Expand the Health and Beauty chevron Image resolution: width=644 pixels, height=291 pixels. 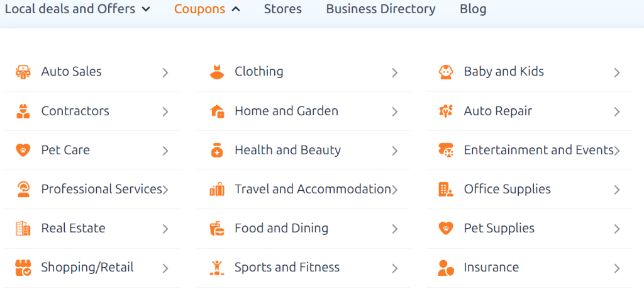pos(395,151)
